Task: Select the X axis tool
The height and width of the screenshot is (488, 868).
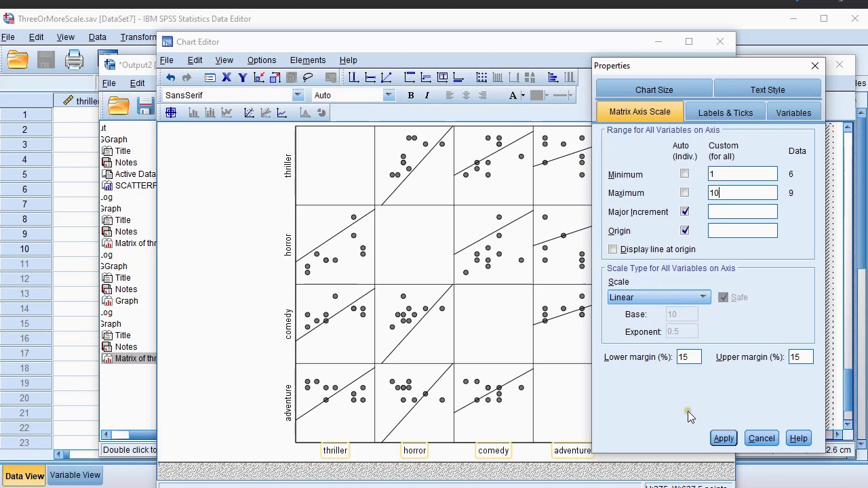Action: click(x=226, y=77)
